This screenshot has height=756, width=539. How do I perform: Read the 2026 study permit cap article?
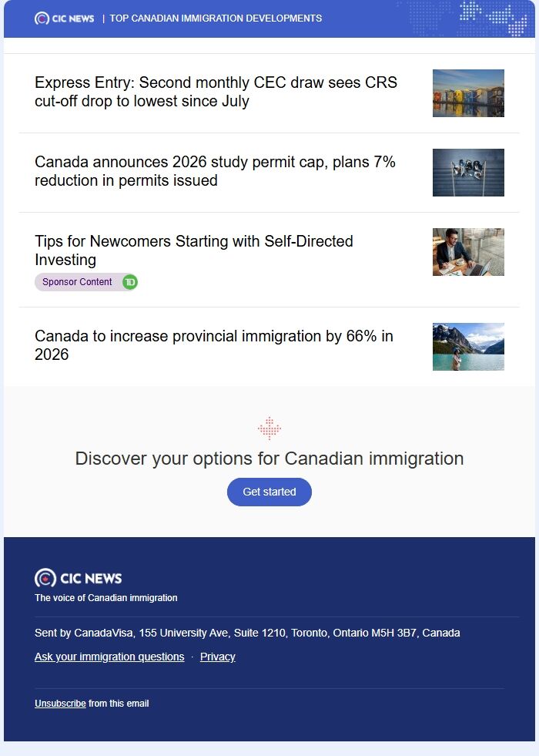click(214, 171)
